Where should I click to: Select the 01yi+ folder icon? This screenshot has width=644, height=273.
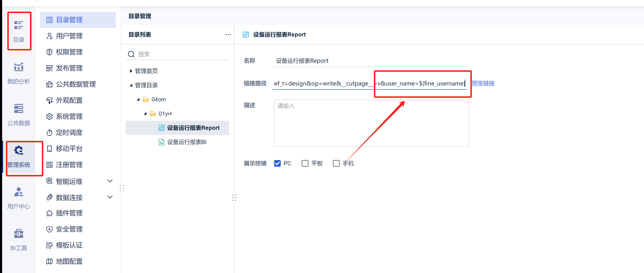click(153, 114)
